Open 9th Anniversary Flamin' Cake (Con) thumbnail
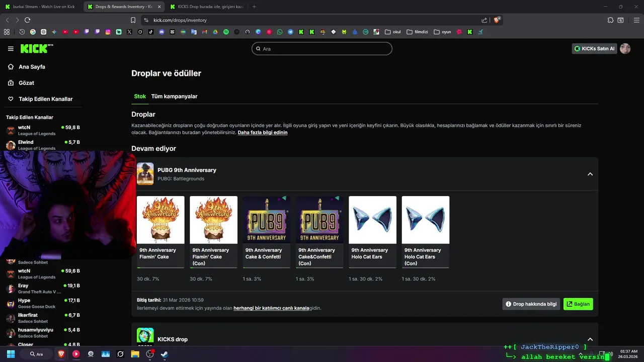Image resolution: width=644 pixels, height=362 pixels. coord(213,220)
